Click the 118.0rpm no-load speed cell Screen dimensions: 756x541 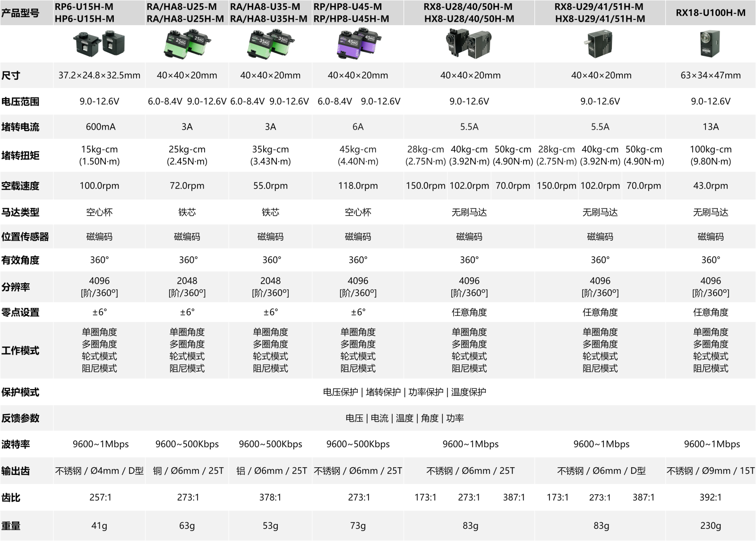point(358,186)
